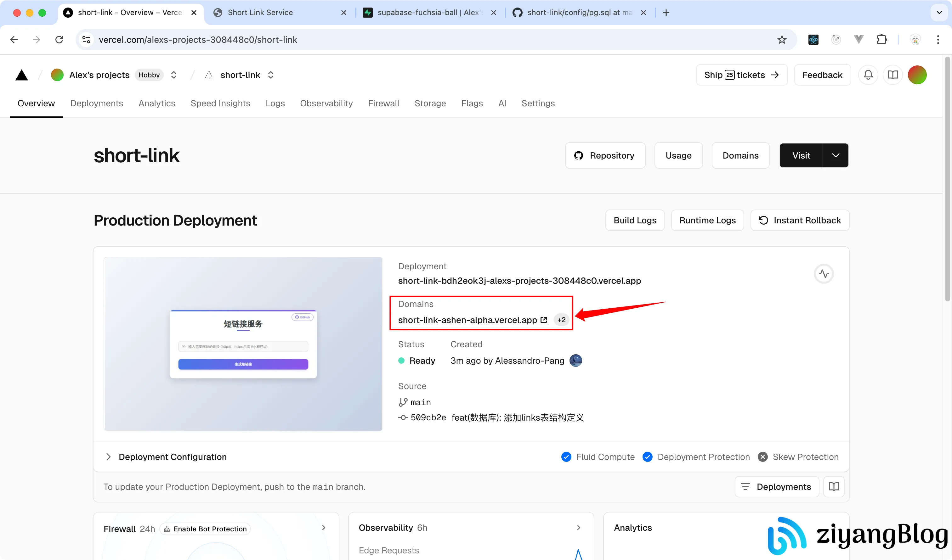Open the React DevTools extension icon
The image size is (952, 560).
813,40
